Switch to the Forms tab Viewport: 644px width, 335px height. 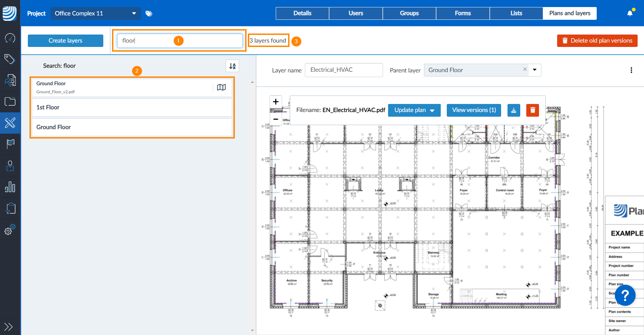(x=463, y=13)
